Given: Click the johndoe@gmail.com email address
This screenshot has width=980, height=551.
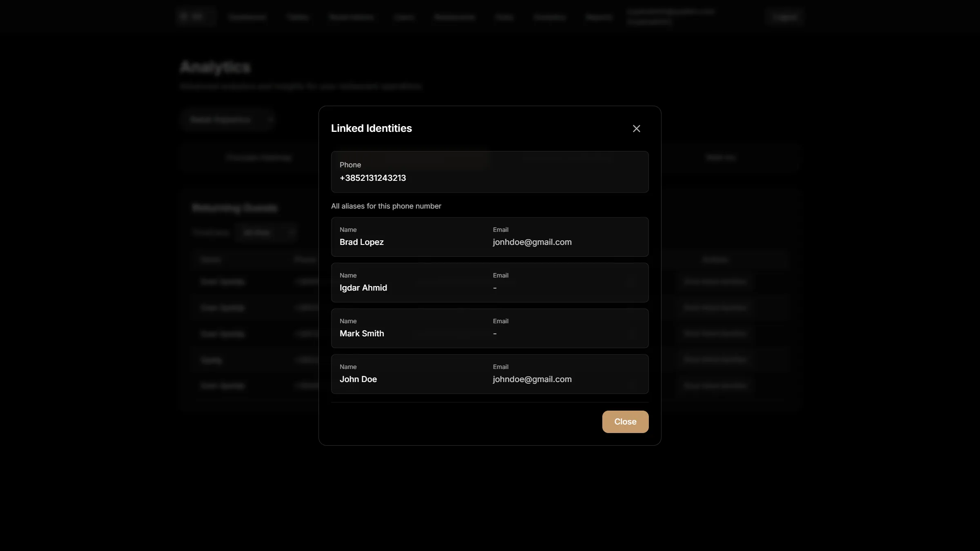Looking at the screenshot, I should 532,379.
